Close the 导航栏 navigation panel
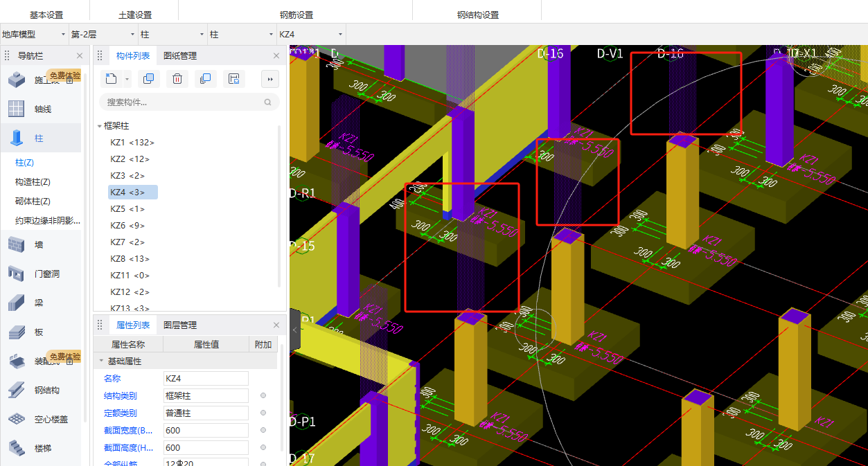This screenshot has height=466, width=868. coord(80,55)
